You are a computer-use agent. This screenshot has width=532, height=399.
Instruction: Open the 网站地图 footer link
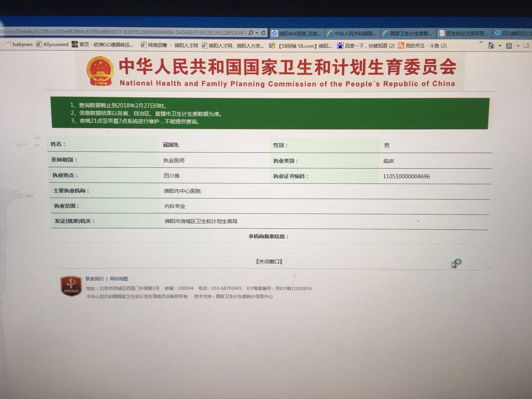coord(119,279)
